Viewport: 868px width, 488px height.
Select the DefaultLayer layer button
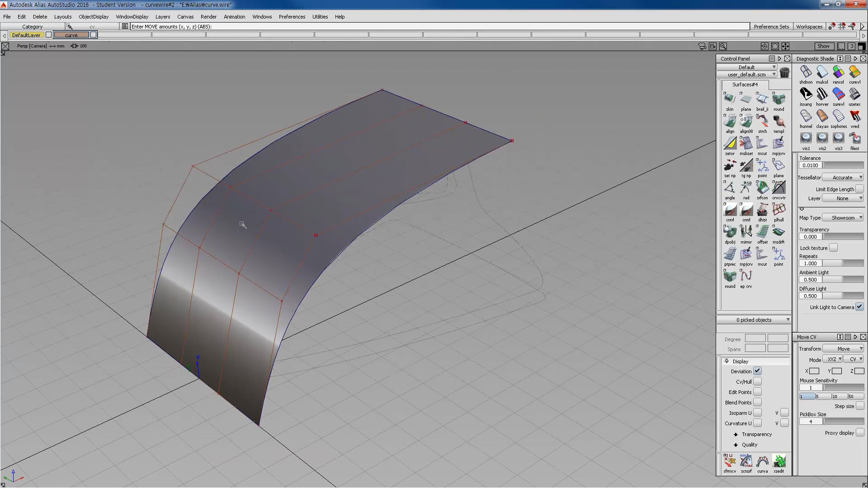click(26, 35)
